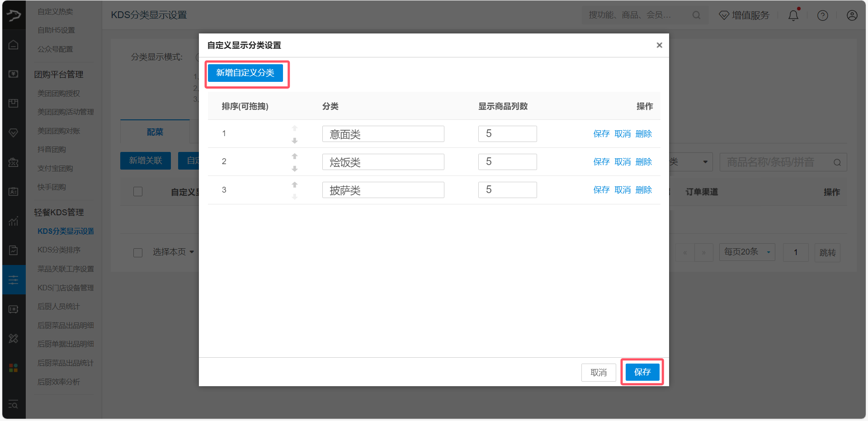This screenshot has height=421, width=868.
Task: Click the search magnifier icon in top bar
Action: click(696, 15)
